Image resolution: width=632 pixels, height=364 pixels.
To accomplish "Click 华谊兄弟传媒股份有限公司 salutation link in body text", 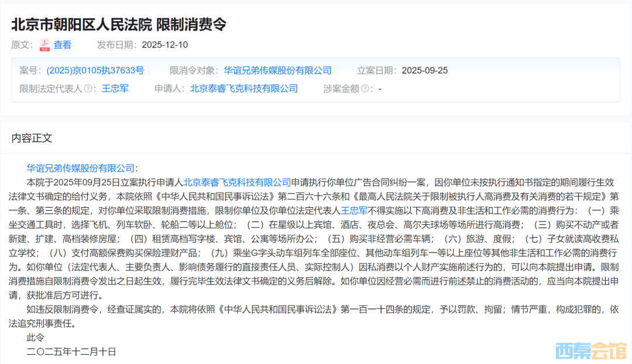I will 81,168.
